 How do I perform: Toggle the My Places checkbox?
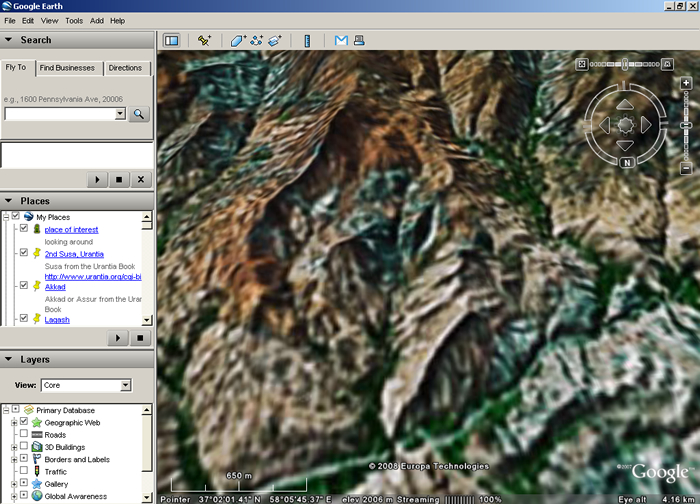click(x=16, y=216)
